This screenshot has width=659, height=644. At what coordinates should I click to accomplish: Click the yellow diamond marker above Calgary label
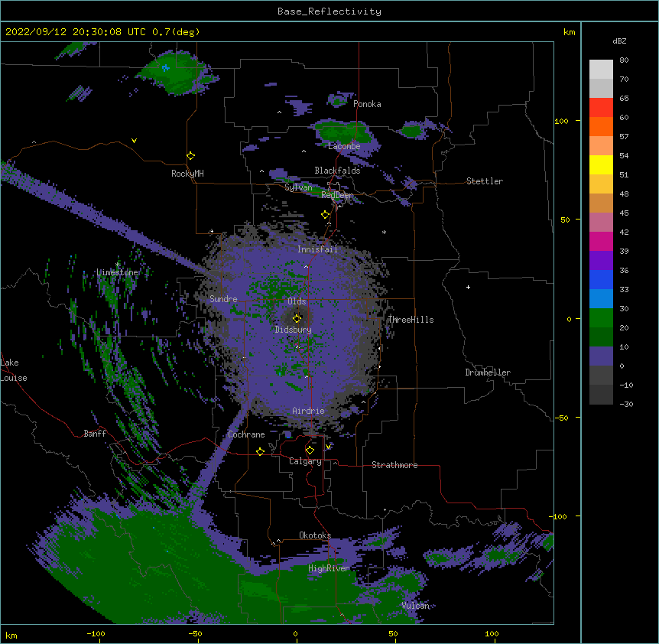point(310,450)
